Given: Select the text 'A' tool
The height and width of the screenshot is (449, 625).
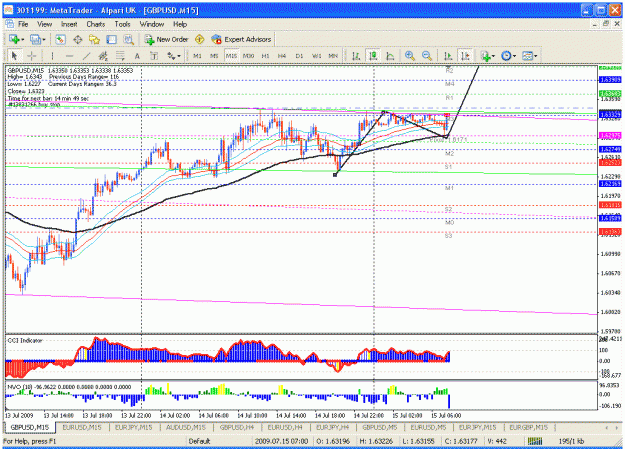Looking at the screenshot, I should (x=137, y=56).
